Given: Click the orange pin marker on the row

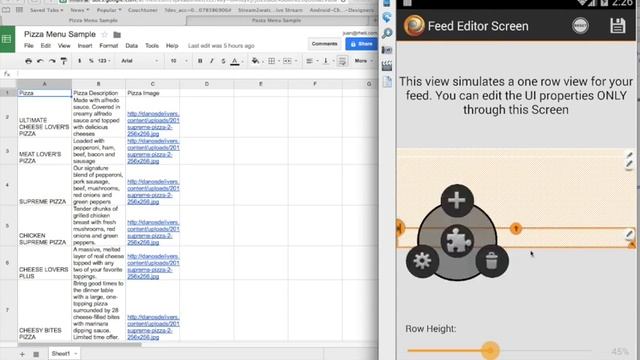Looking at the screenshot, I should point(516,229).
